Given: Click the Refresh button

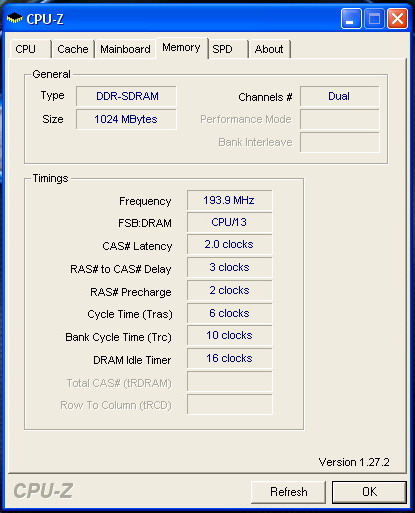Looking at the screenshot, I should pyautogui.click(x=288, y=492).
